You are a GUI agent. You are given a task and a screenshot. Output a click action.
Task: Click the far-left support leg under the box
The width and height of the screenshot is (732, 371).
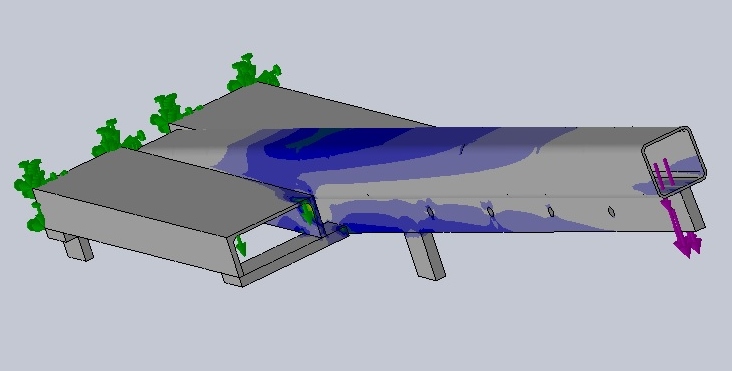coord(75,245)
